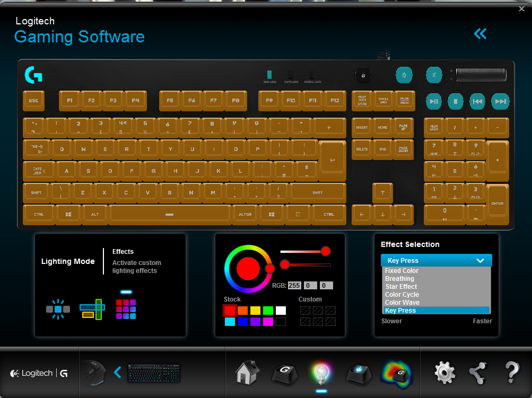The image size is (532, 398).
Task: Pick the green stock color swatch
Action: 268,311
